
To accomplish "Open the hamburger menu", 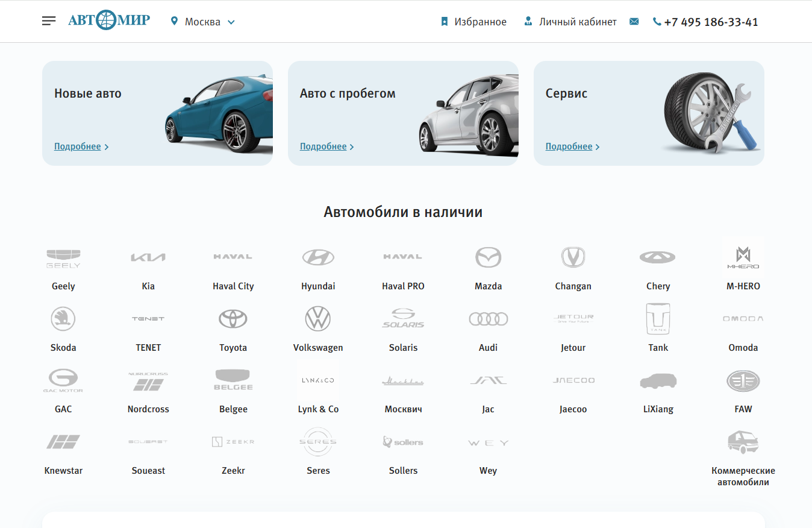I will pyautogui.click(x=49, y=21).
